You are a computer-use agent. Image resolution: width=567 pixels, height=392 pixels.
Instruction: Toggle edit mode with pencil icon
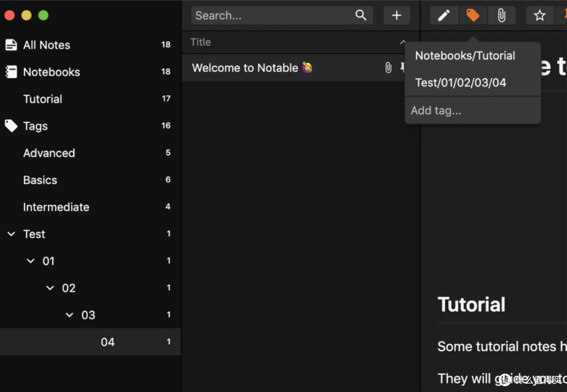444,15
